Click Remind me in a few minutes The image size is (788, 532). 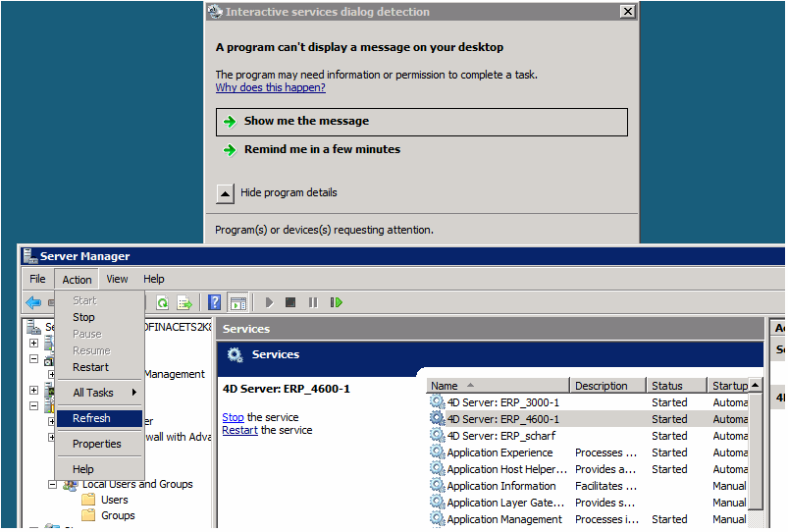point(322,150)
